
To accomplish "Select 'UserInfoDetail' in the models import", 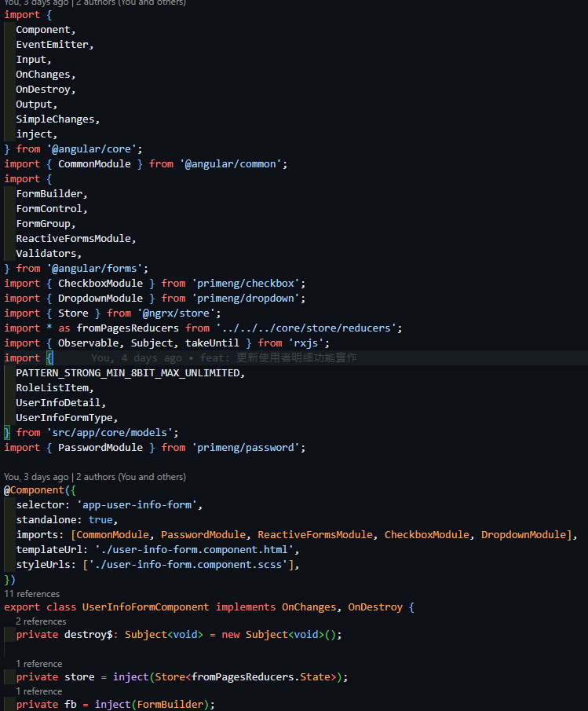I will 58,403.
